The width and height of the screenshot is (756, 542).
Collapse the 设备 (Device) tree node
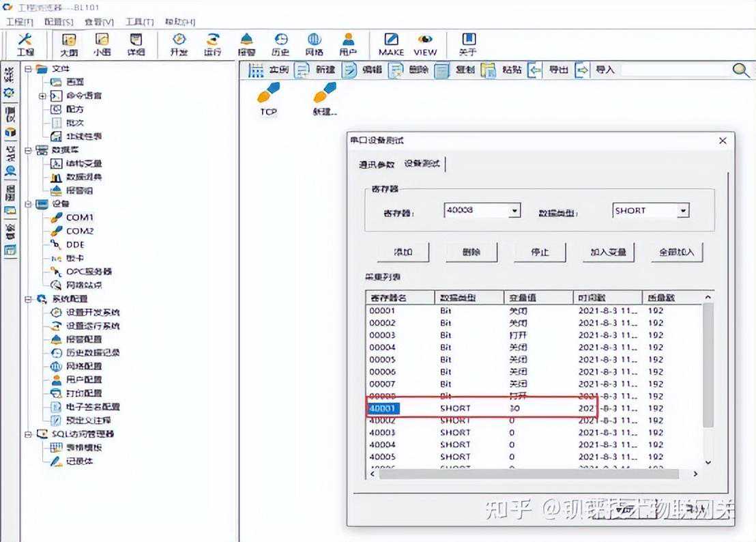[28, 203]
